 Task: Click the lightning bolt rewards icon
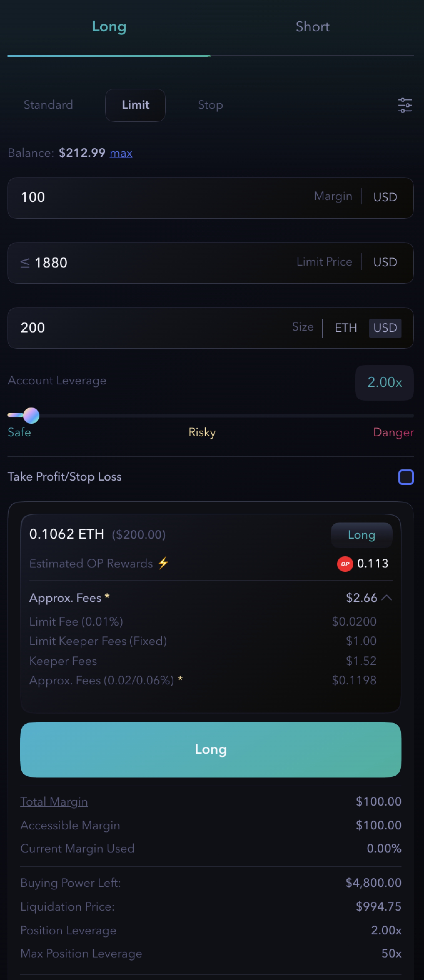(x=163, y=563)
